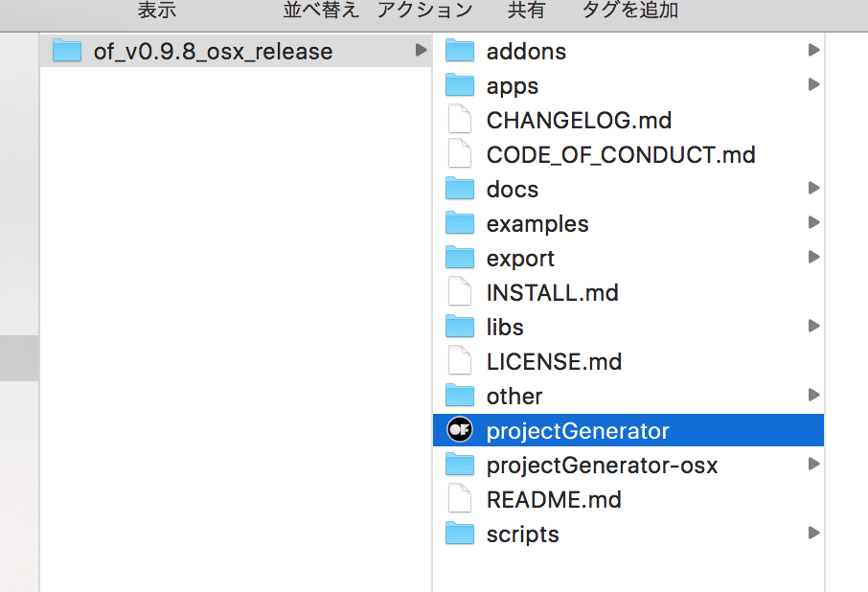This screenshot has height=592, width=868.
Task: Click the 共有 (Share) button
Action: (x=524, y=11)
